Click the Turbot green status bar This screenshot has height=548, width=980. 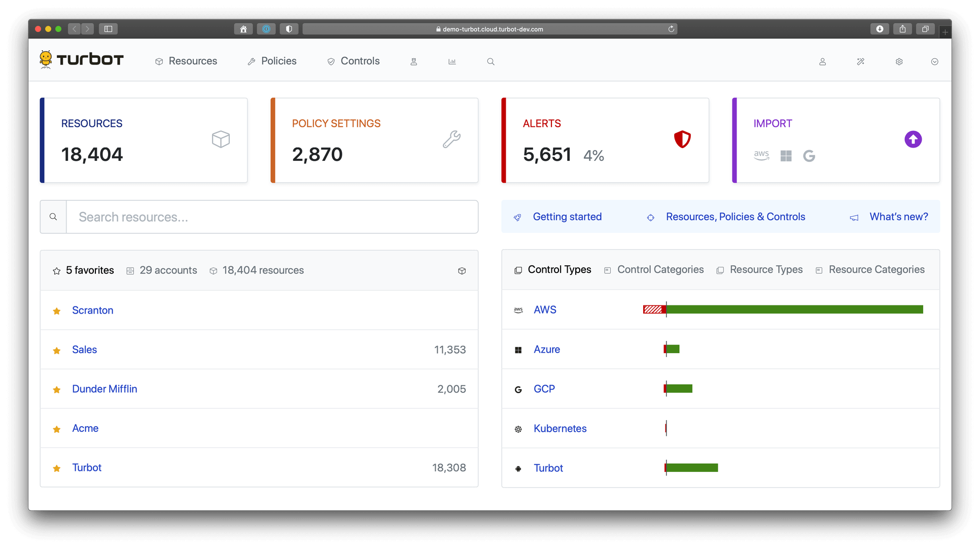692,468
